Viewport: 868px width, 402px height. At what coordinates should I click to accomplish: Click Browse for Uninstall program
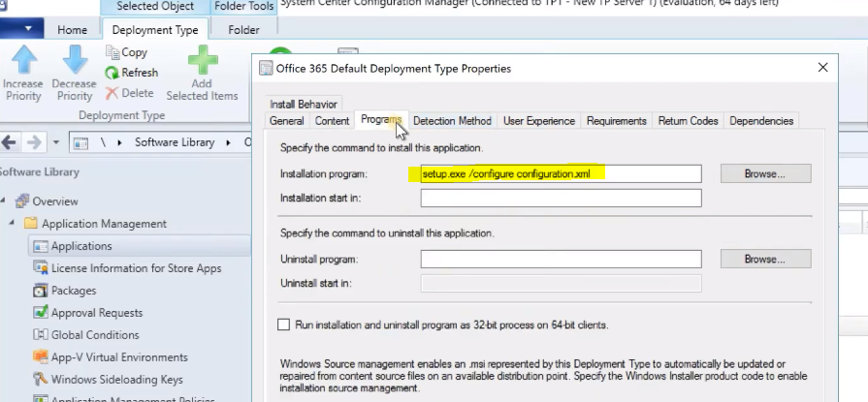pyautogui.click(x=765, y=259)
